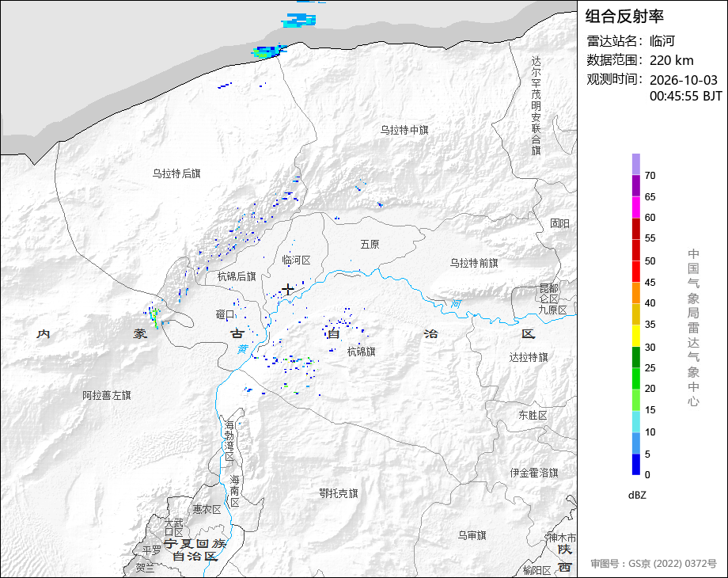Click the legend value 70
This screenshot has width=728, height=578.
(x=650, y=176)
